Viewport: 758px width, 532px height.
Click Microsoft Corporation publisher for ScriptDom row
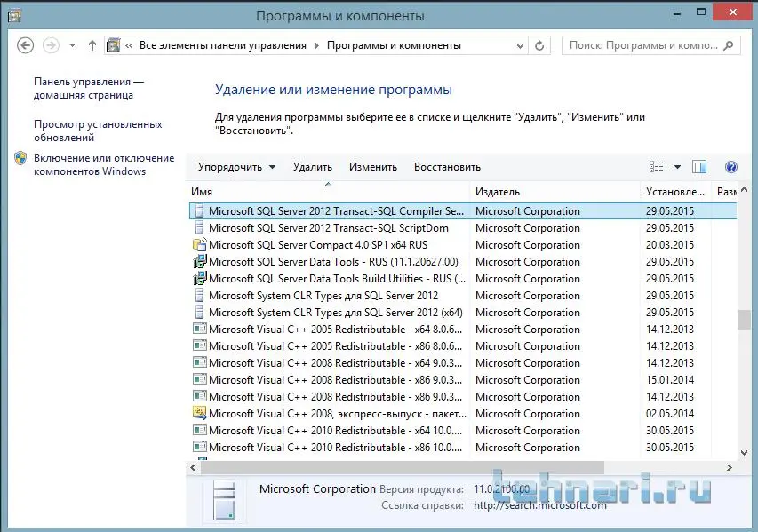tap(528, 228)
